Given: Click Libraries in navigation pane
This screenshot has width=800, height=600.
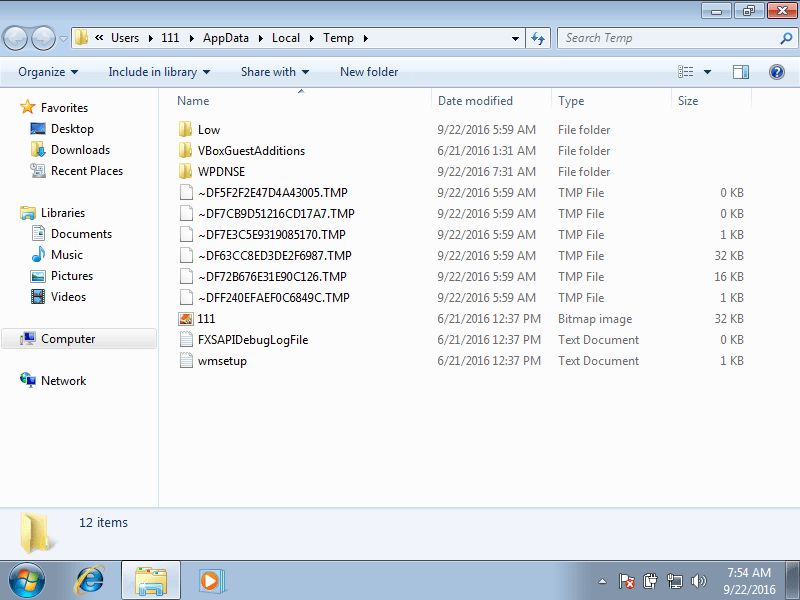Looking at the screenshot, I should [x=63, y=213].
